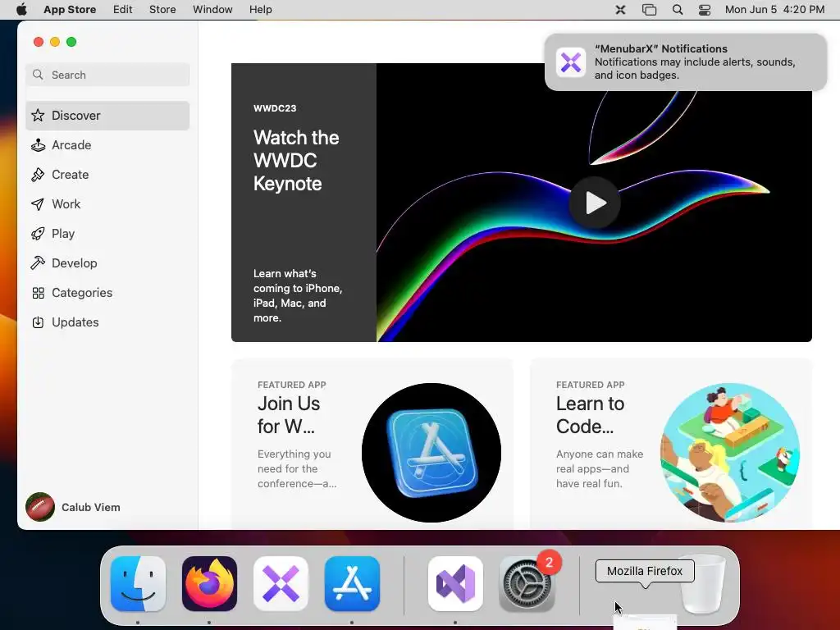Play the WWDC Keynote video
The height and width of the screenshot is (630, 840).
[x=595, y=203]
